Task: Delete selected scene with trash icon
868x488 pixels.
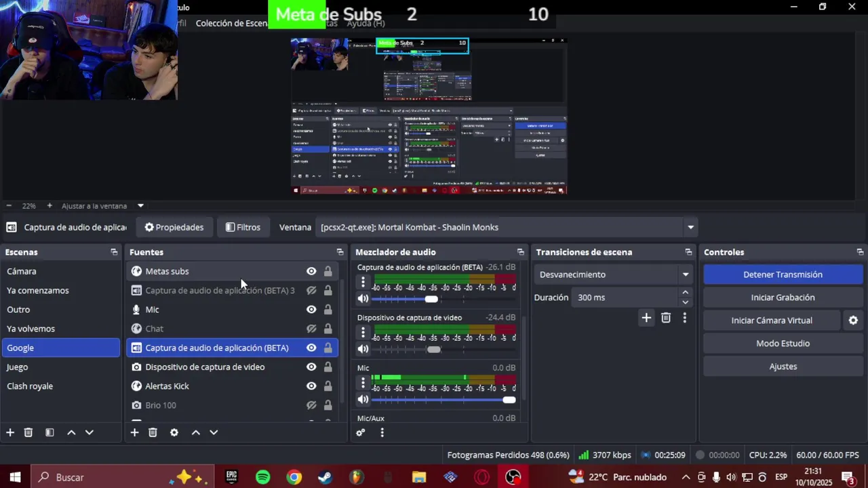Action: 28,432
